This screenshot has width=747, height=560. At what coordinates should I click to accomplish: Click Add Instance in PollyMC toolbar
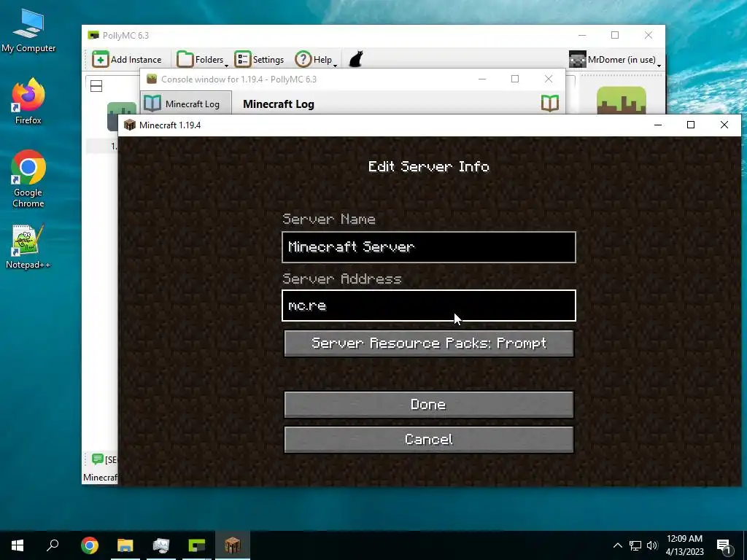coord(127,60)
